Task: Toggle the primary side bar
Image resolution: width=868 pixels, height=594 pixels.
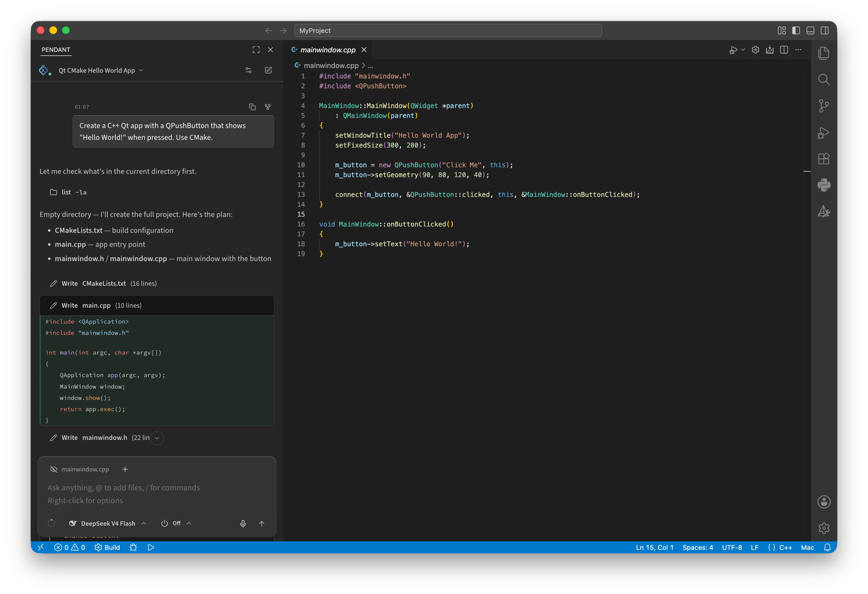Action: pos(796,31)
